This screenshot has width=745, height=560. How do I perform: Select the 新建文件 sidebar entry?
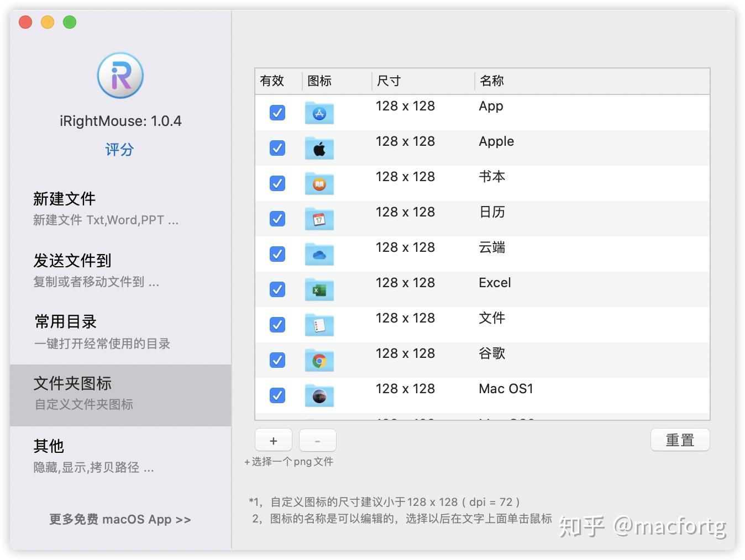point(65,199)
